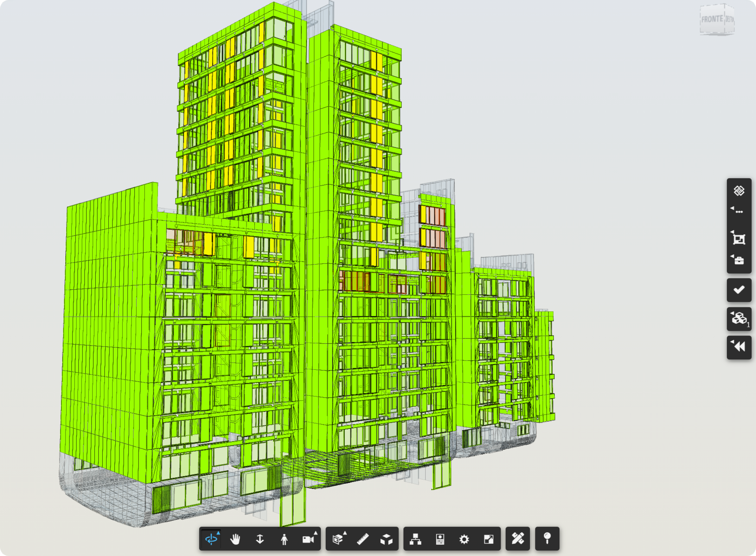756x556 pixels.
Task: Show the Properties panel
Action: point(440,539)
